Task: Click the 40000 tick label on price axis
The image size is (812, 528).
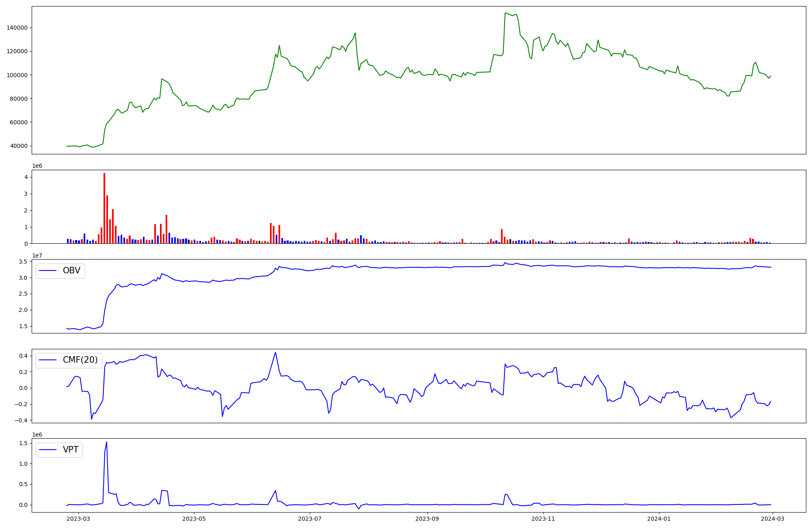Action: pos(19,146)
